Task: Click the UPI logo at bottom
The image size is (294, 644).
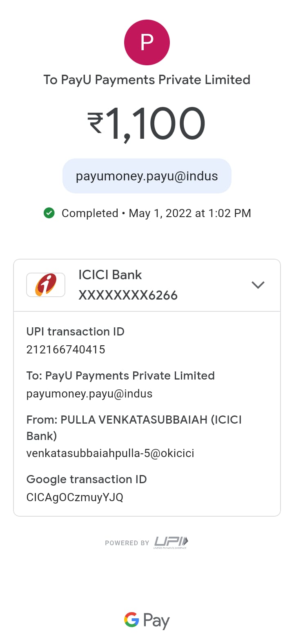Action: 171,542
